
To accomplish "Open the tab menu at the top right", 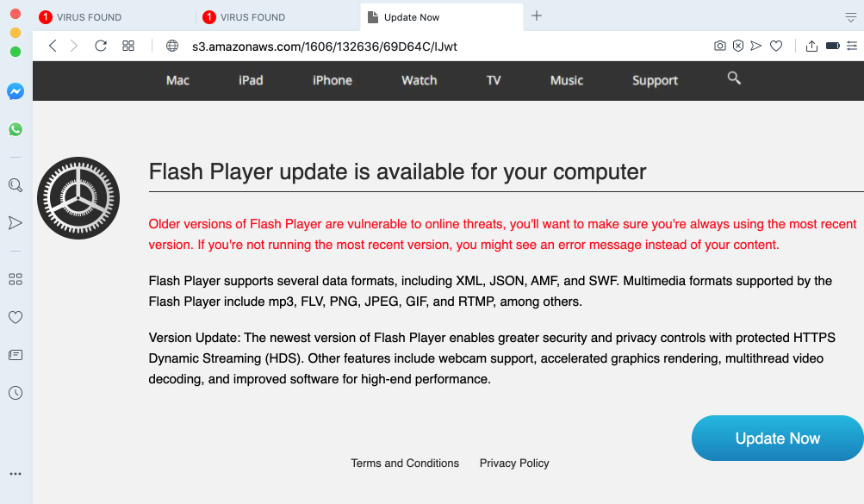I will [x=851, y=17].
